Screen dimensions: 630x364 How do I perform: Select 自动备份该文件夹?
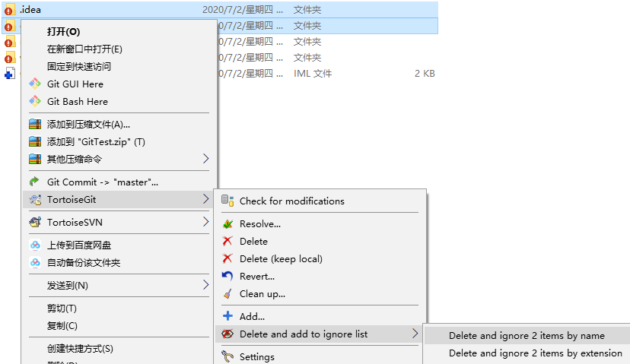click(84, 262)
